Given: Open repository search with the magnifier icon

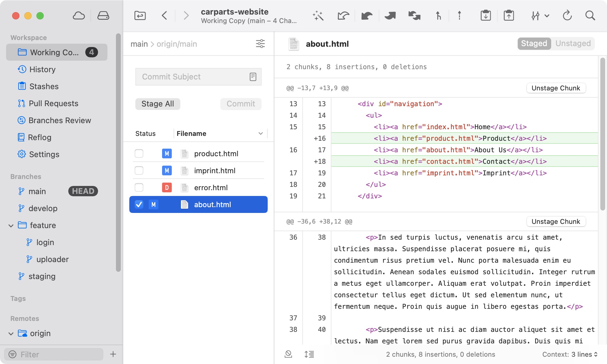Looking at the screenshot, I should click(590, 15).
